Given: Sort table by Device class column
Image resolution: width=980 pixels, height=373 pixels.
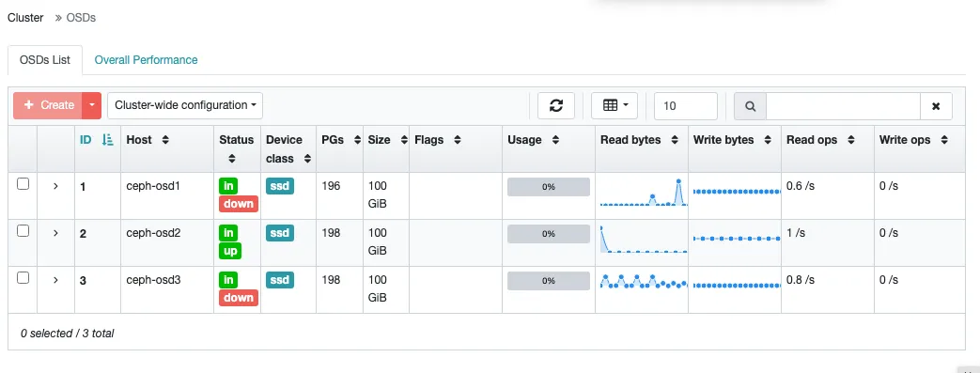Looking at the screenshot, I should tap(307, 159).
